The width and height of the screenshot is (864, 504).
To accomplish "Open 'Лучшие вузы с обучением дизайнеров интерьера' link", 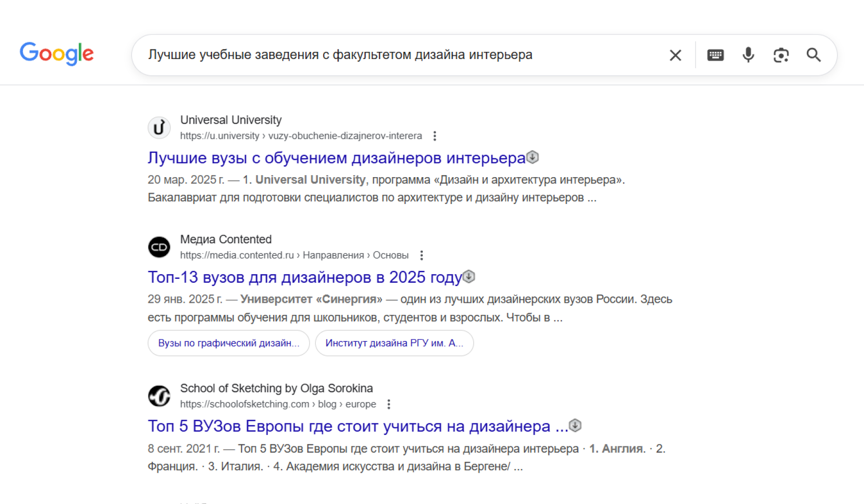I will point(336,158).
